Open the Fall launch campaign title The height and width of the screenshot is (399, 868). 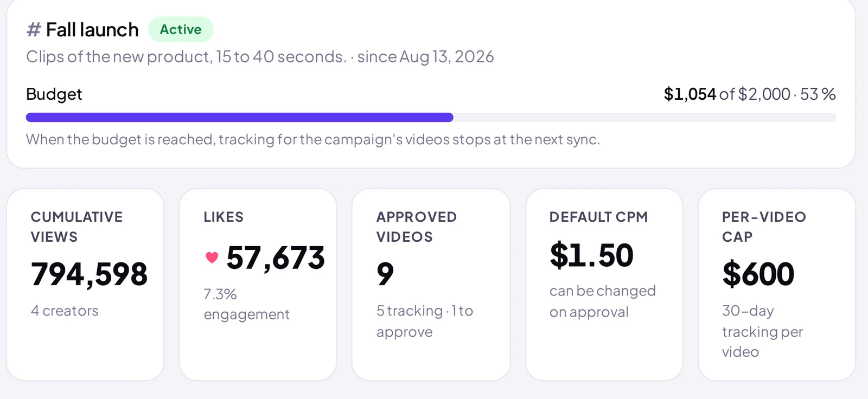tap(92, 30)
